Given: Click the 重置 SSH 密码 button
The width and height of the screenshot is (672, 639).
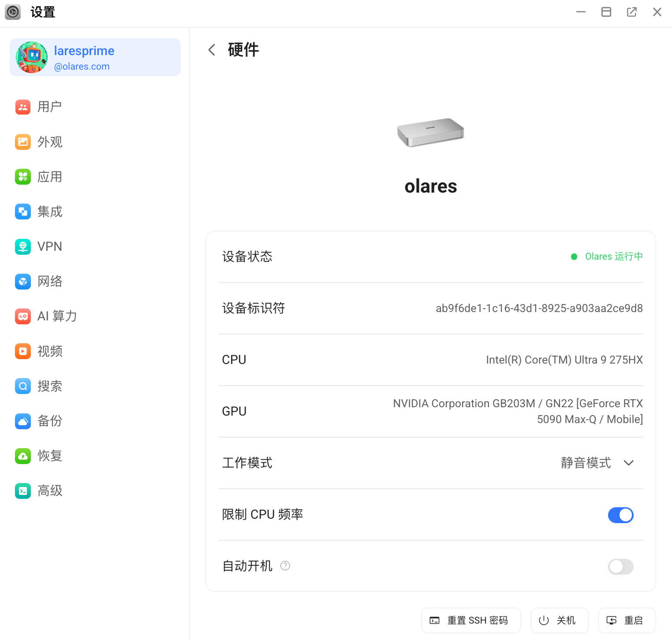Looking at the screenshot, I should tap(471, 620).
